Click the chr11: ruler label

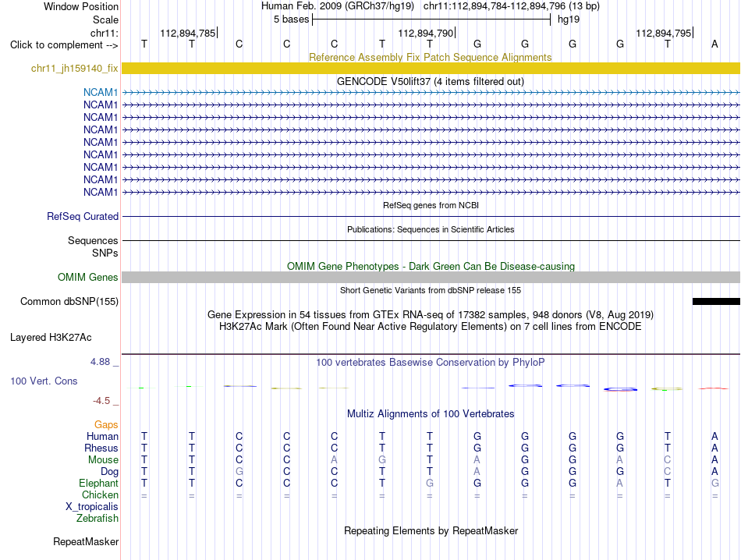[105, 33]
